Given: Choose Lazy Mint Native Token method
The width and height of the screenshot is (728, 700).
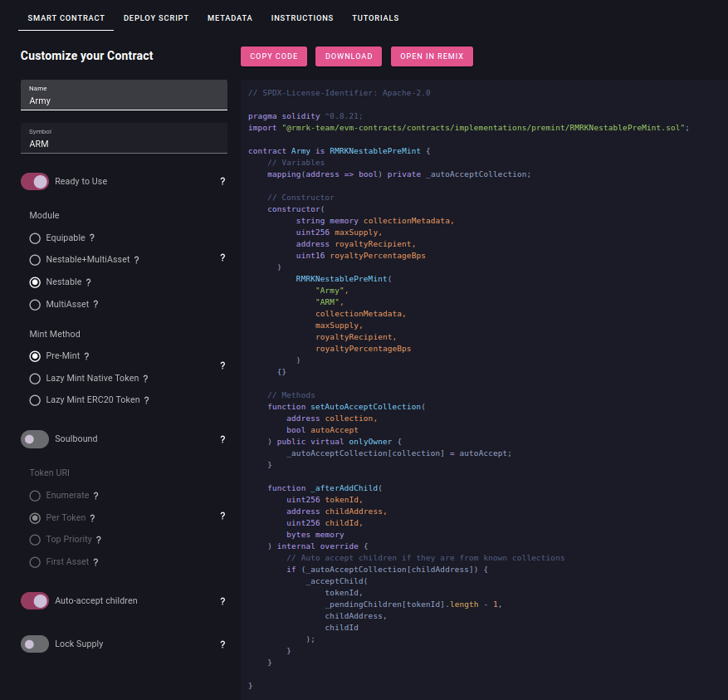Looking at the screenshot, I should tap(35, 379).
